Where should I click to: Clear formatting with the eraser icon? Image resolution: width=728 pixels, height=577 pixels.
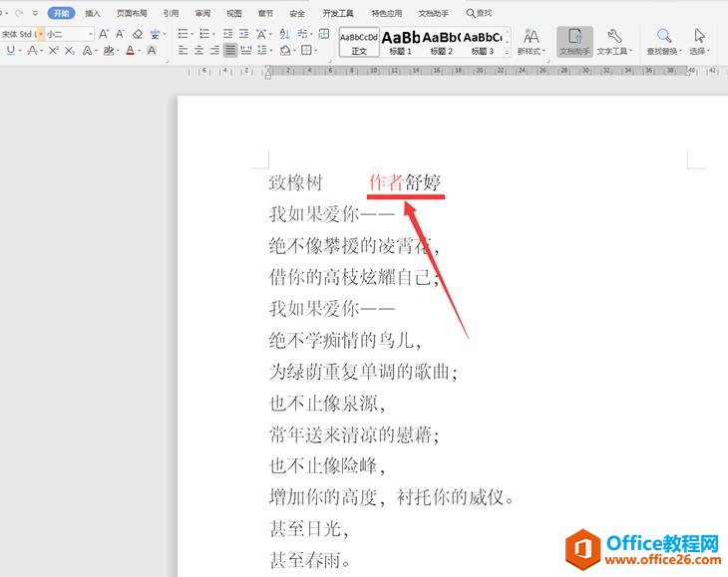pos(138,34)
